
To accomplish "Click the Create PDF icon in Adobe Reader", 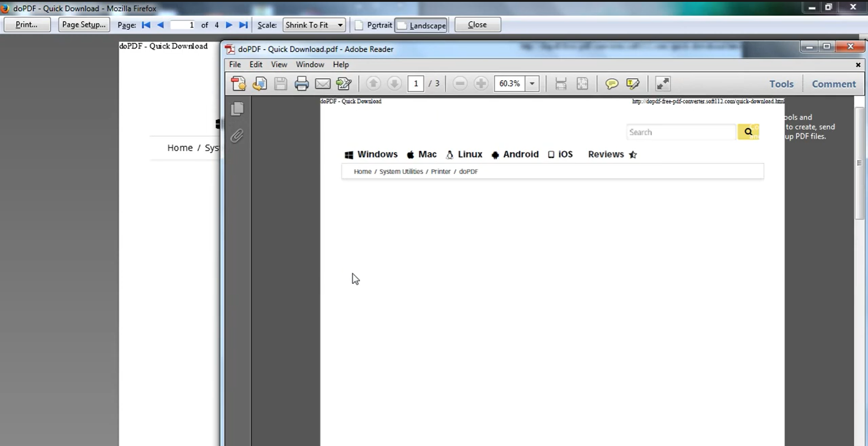I will click(238, 84).
